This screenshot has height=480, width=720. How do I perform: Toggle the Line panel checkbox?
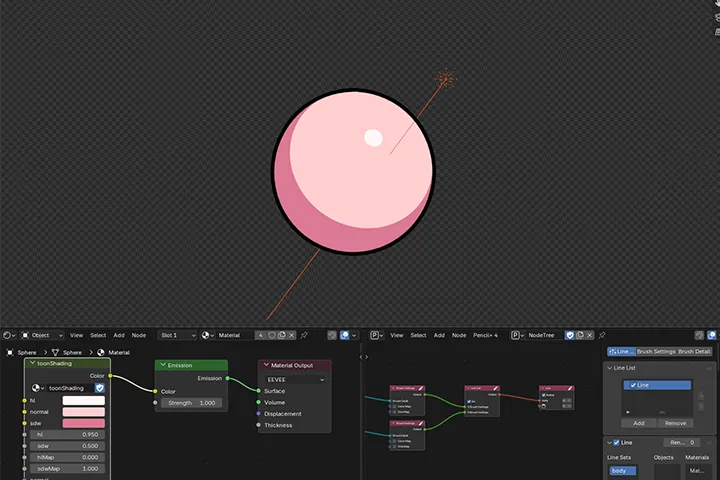click(616, 443)
